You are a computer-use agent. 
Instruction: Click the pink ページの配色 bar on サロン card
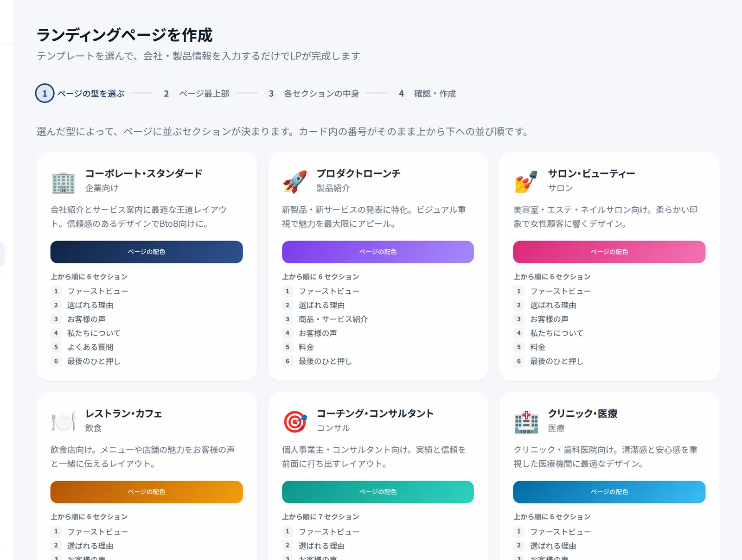pyautogui.click(x=609, y=252)
